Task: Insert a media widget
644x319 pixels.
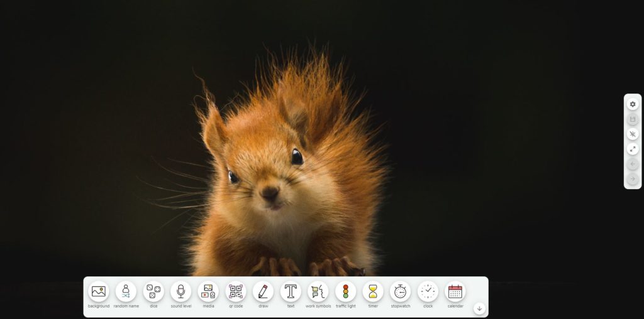Action: pos(208,291)
